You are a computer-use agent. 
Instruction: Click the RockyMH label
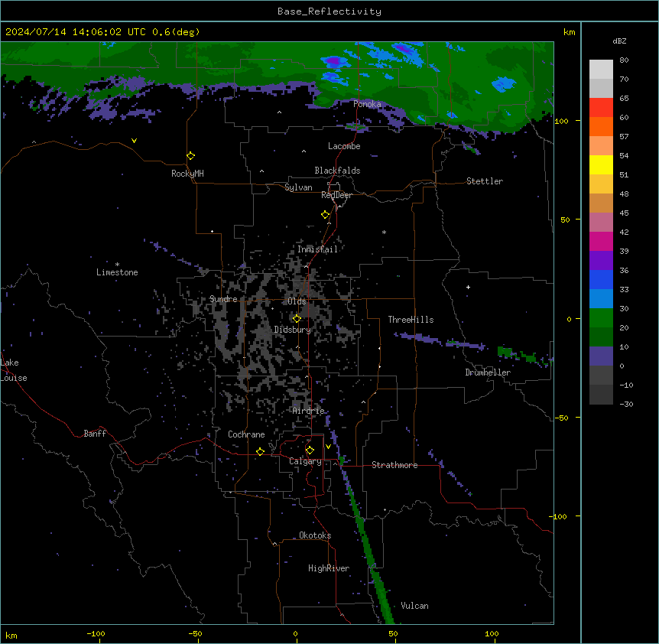(x=187, y=174)
